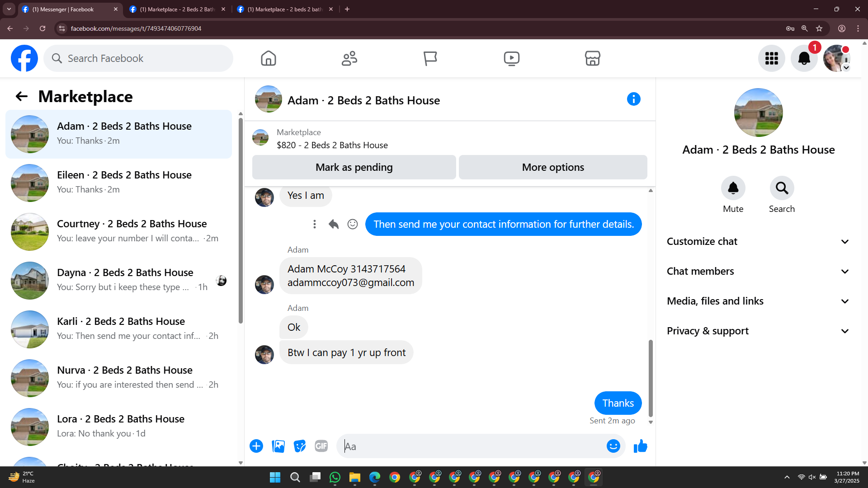Open the Marketplace storefront icon

pyautogui.click(x=592, y=58)
